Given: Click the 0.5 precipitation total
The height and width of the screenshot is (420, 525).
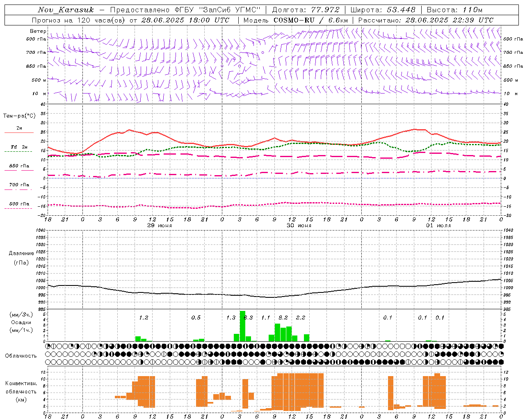Looking at the screenshot, I should tap(196, 317).
